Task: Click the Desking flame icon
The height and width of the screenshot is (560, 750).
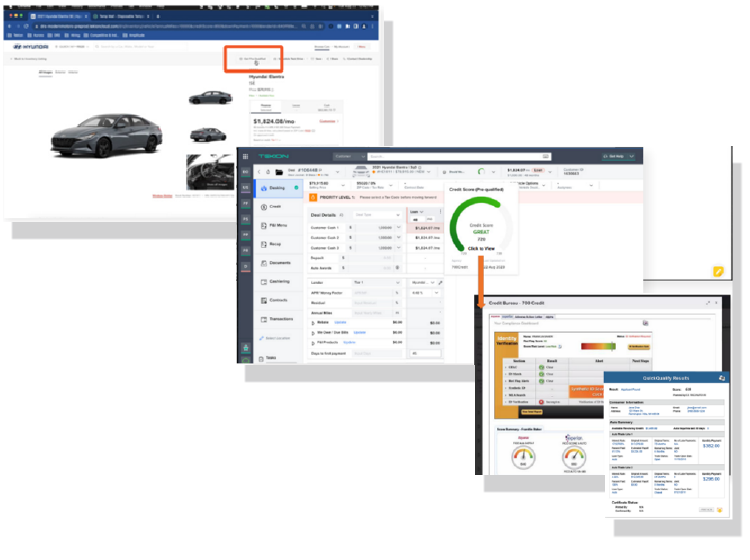Action: (264, 188)
